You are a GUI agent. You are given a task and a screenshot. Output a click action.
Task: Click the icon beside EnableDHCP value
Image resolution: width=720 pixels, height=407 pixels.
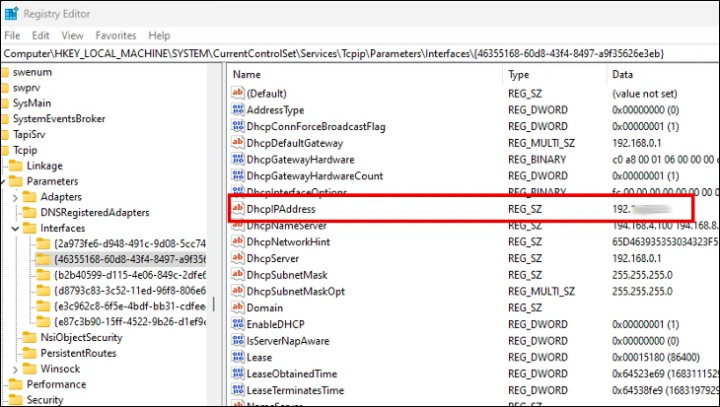238,324
